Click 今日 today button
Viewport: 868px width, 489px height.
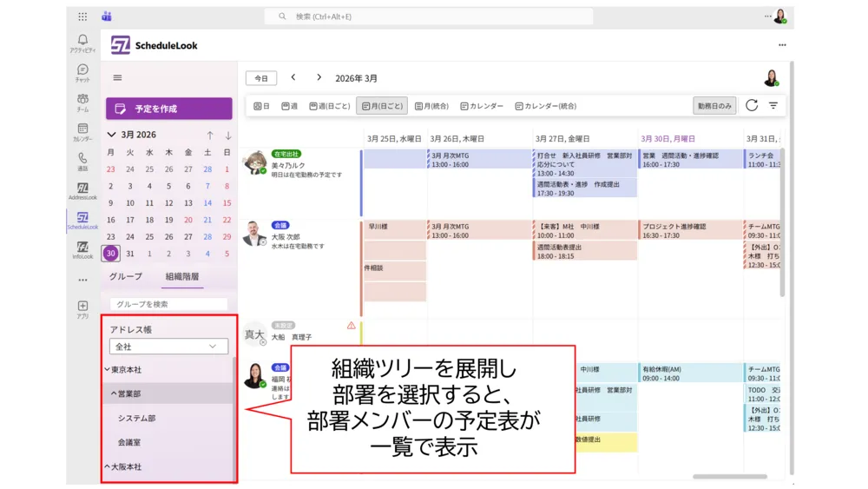[x=261, y=78]
